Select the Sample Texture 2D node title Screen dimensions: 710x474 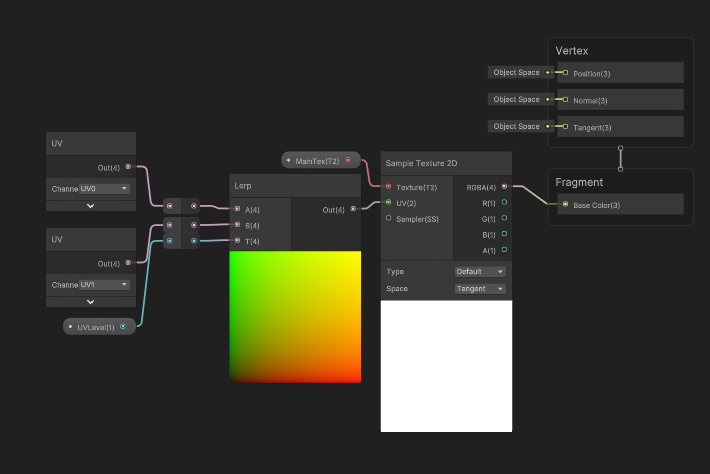[446, 163]
